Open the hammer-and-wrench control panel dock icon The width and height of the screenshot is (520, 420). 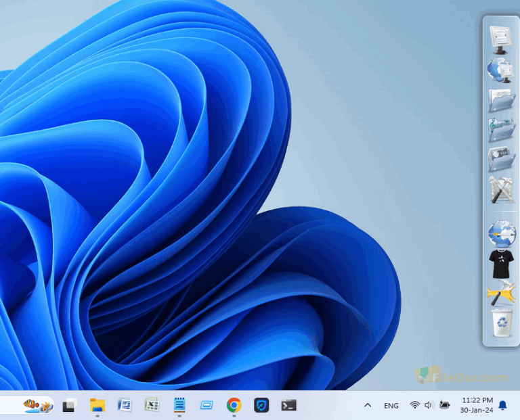pos(501,190)
